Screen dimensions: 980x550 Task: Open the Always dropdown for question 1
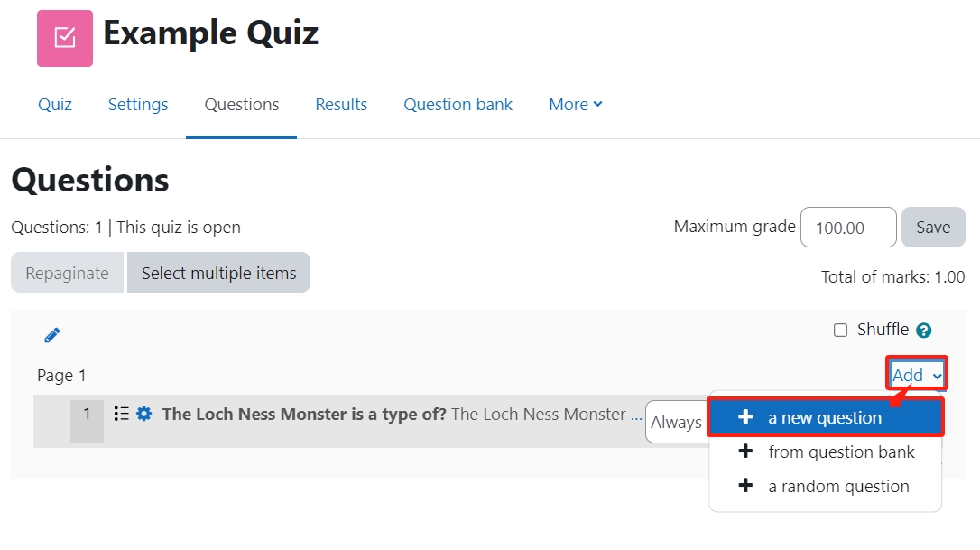(x=676, y=422)
